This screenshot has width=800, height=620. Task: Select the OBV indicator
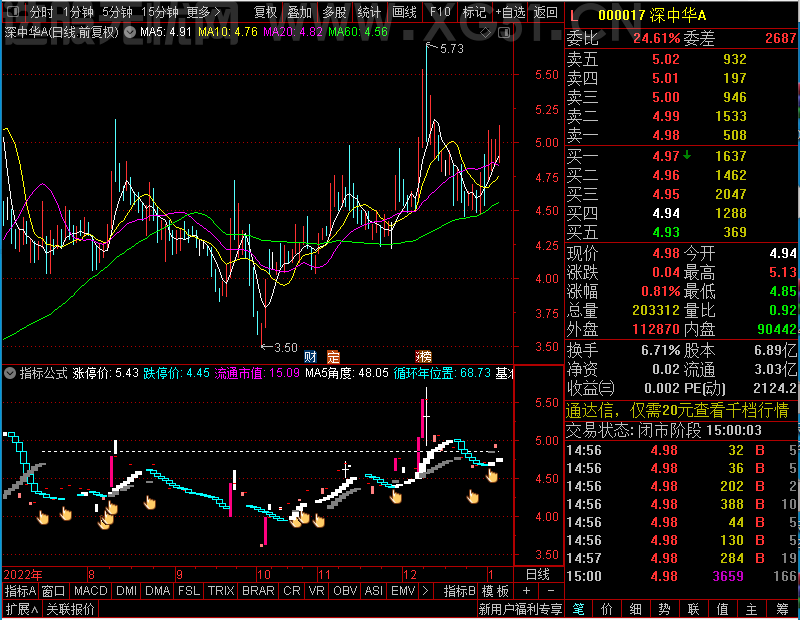click(x=345, y=591)
